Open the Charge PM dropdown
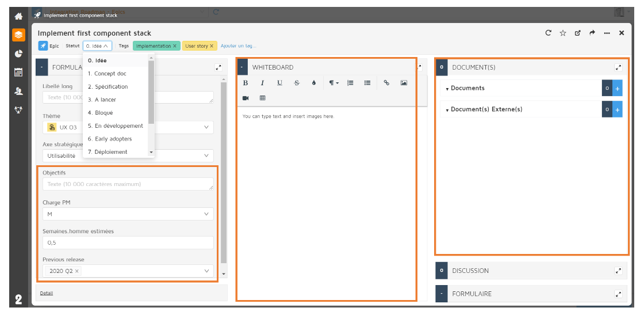This screenshot has width=644, height=315. [x=128, y=214]
